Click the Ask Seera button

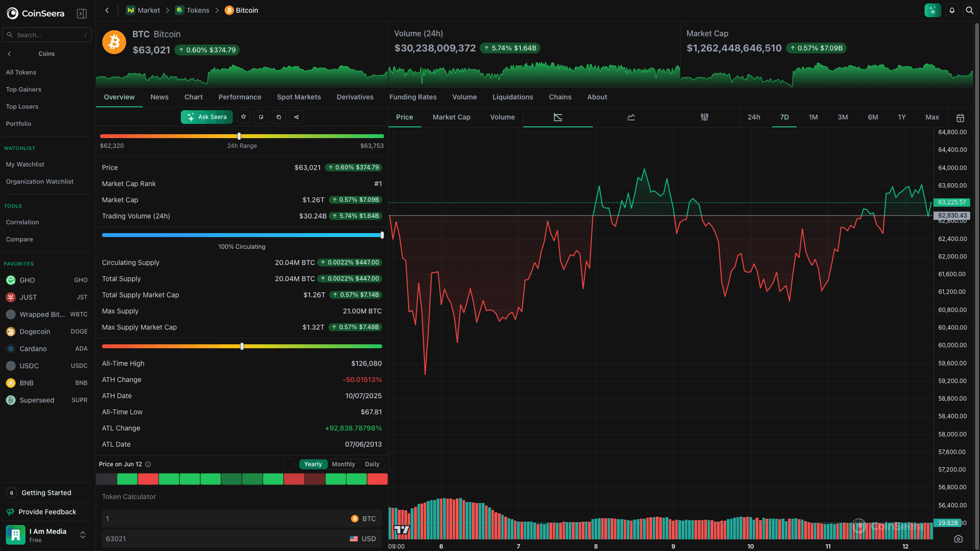point(207,117)
